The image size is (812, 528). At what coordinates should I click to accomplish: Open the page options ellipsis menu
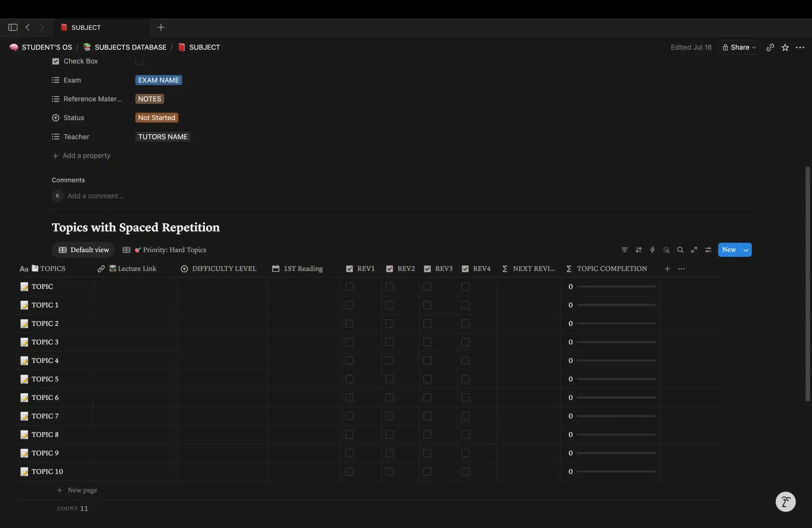tap(800, 48)
